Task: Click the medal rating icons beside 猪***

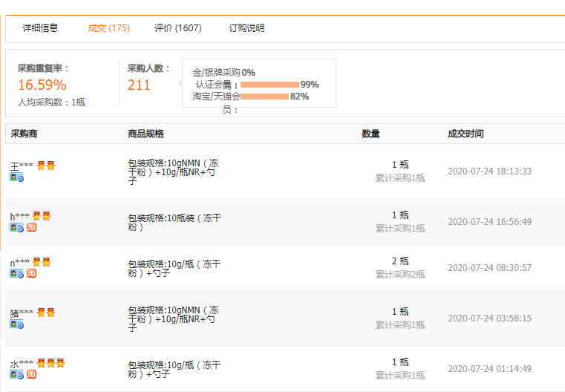Action: (46, 313)
